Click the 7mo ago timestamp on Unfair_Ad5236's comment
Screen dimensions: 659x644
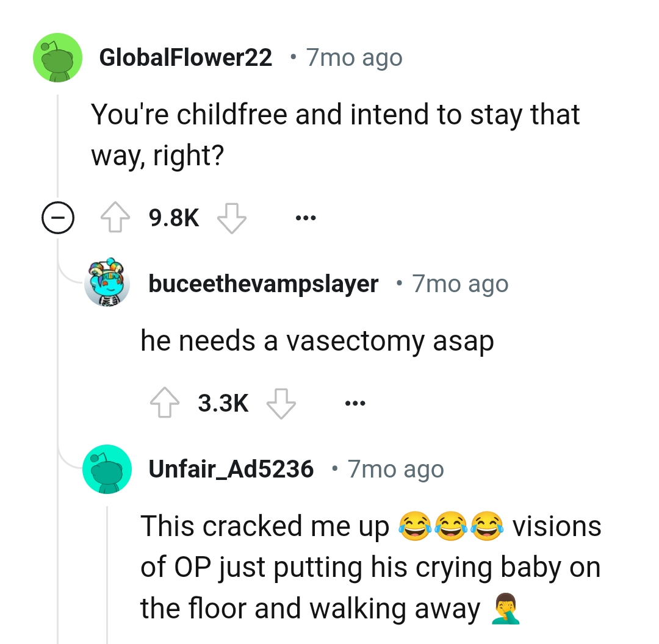click(395, 469)
